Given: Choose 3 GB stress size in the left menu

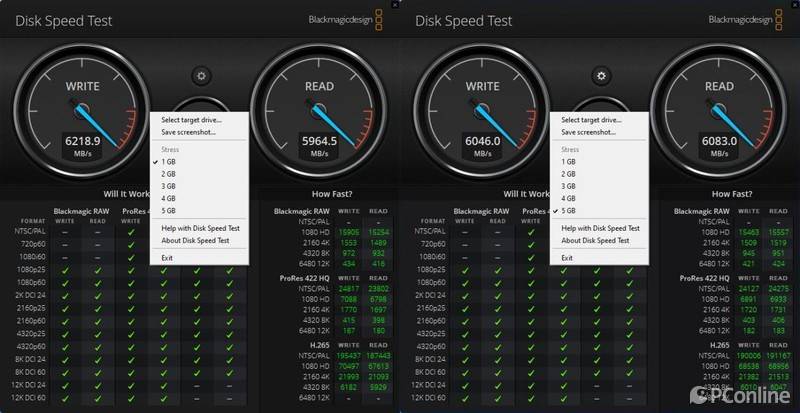Looking at the screenshot, I should [169, 186].
